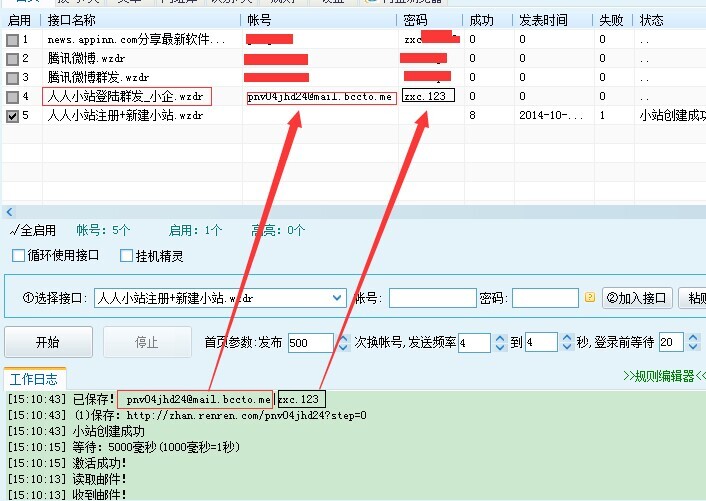This screenshot has width=706, height=501.
Task: Select the 工作日志 tab
Action: (x=34, y=379)
